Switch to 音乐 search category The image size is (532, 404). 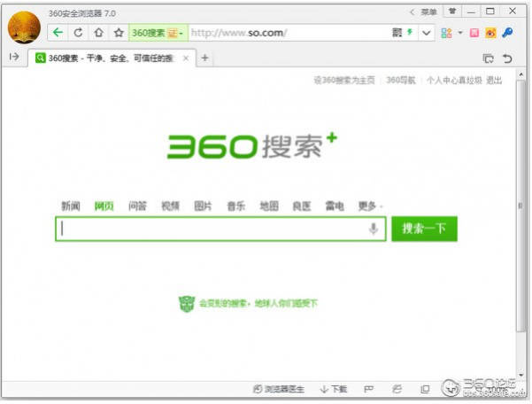click(x=235, y=206)
